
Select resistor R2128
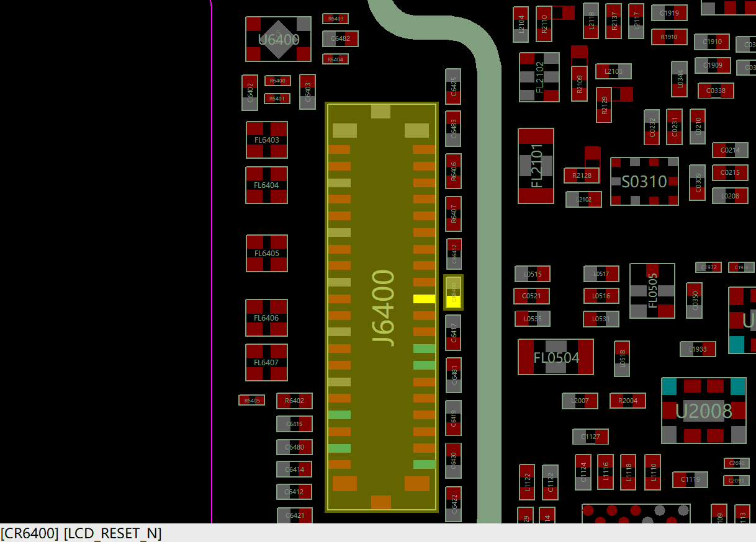pyautogui.click(x=582, y=175)
